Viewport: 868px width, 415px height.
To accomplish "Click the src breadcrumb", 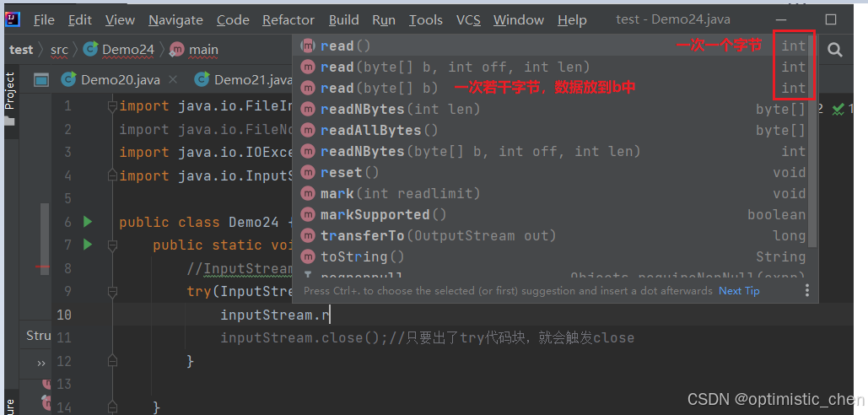I will click(x=59, y=50).
